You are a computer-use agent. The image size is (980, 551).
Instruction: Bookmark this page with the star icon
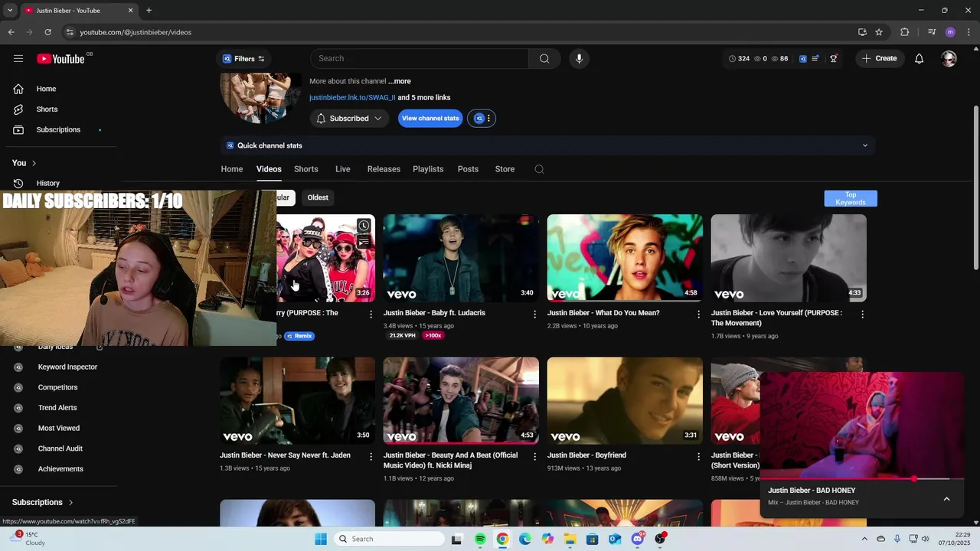click(879, 32)
